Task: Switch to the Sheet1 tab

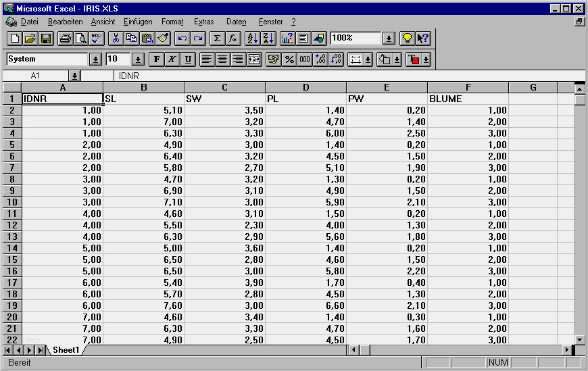Action: (66, 350)
